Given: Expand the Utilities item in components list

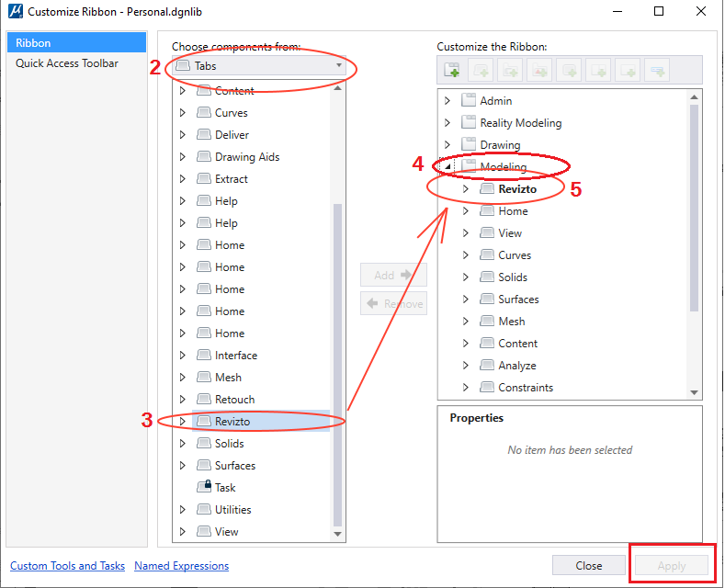Looking at the screenshot, I should [182, 510].
